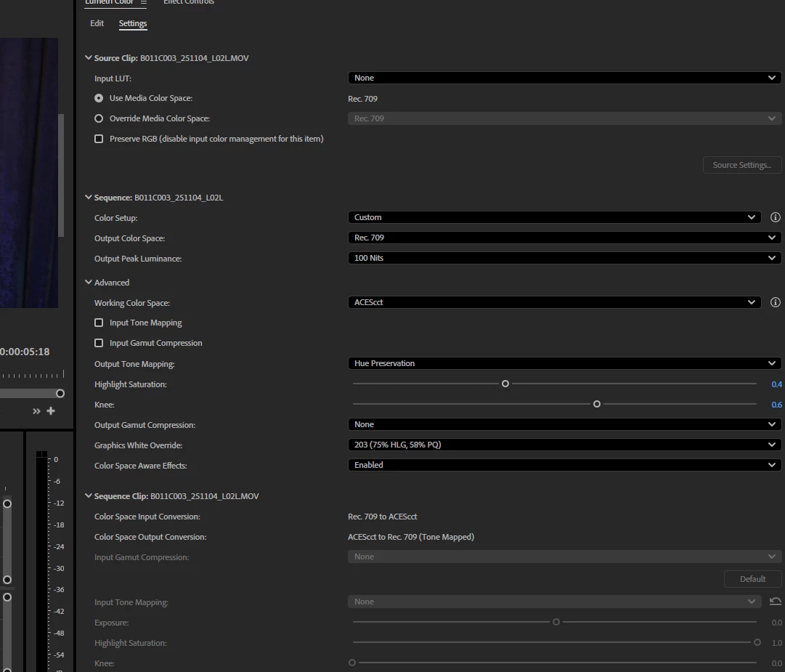785x672 pixels.
Task: Click the Source Settings button
Action: click(x=742, y=165)
